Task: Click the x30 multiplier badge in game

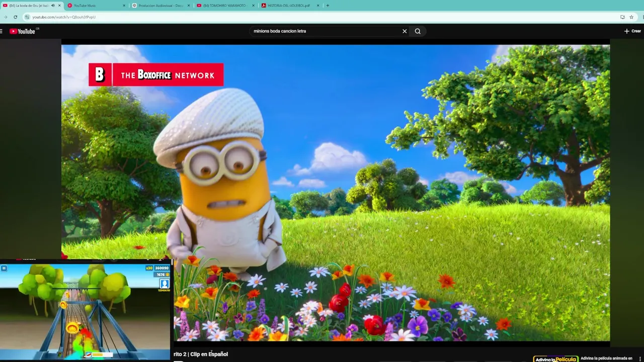Action: pyautogui.click(x=149, y=268)
